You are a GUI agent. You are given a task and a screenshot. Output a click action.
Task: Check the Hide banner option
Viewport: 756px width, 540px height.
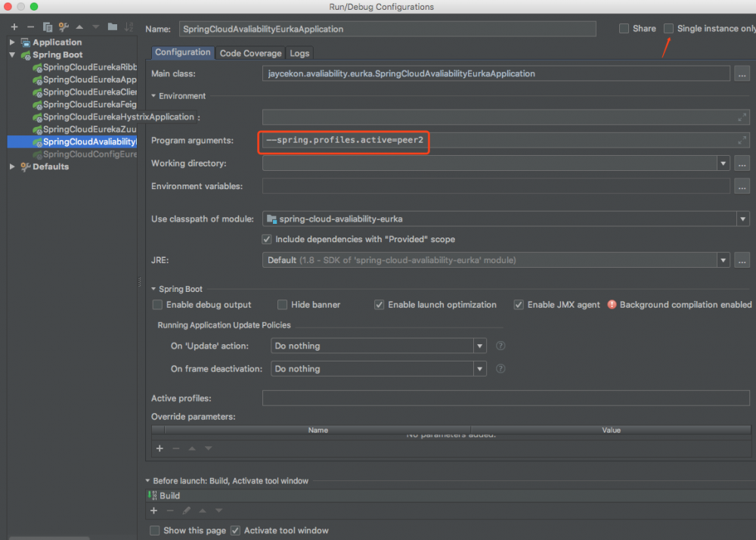[283, 305]
